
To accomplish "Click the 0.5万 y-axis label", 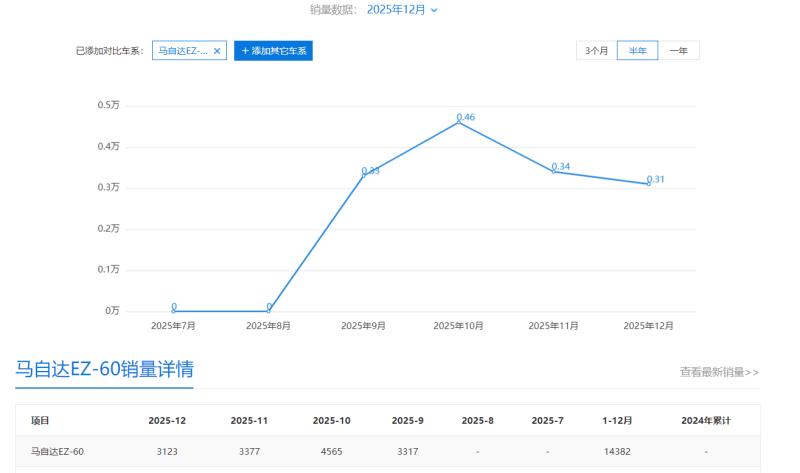I will tap(109, 105).
